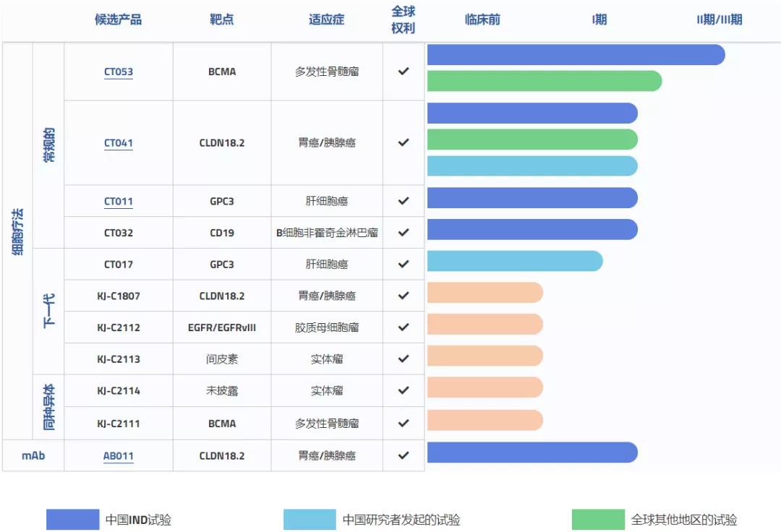Click the II期/III期 column header
The image size is (781, 532).
click(719, 20)
